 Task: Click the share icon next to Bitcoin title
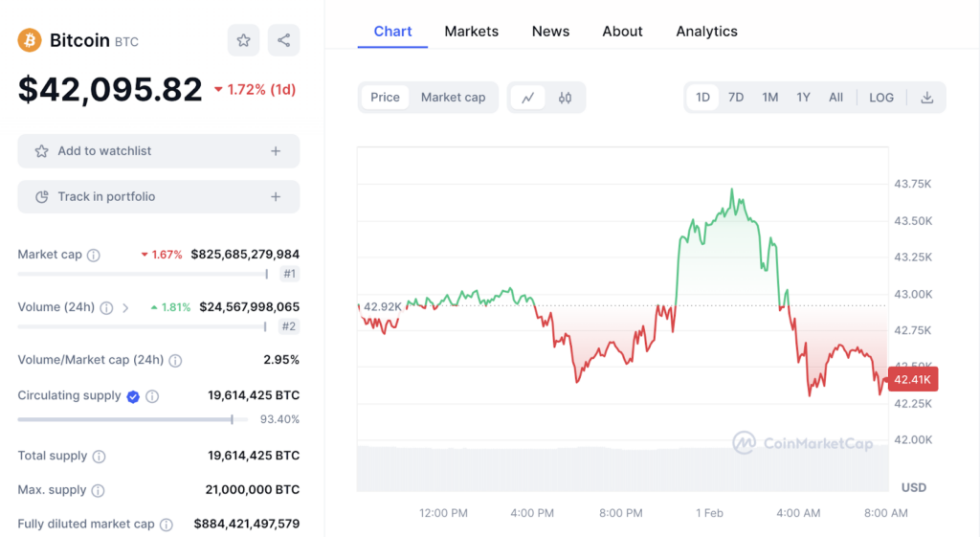[x=283, y=40]
